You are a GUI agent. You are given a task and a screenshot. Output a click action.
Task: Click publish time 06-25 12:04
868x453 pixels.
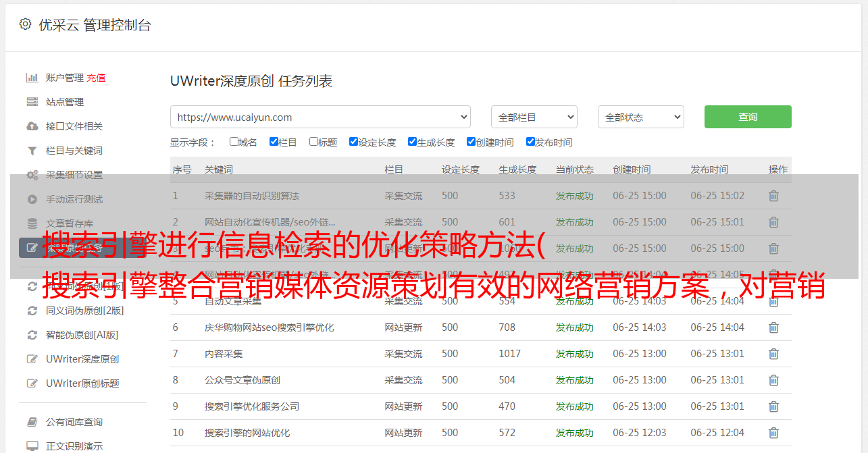(717, 433)
